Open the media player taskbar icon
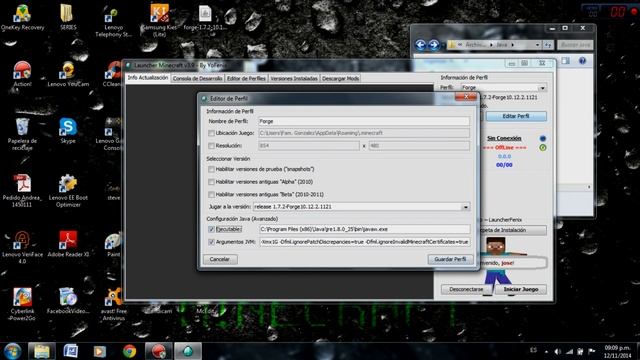The image size is (640, 360). click(x=99, y=351)
